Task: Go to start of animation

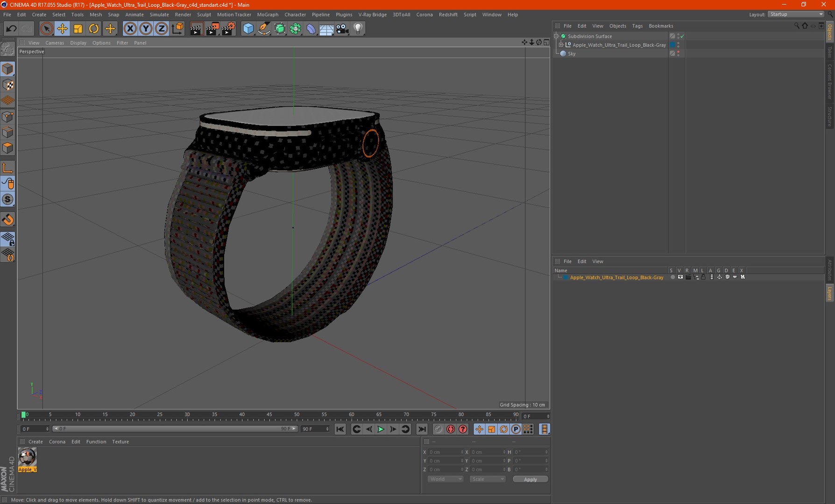Action: click(340, 429)
